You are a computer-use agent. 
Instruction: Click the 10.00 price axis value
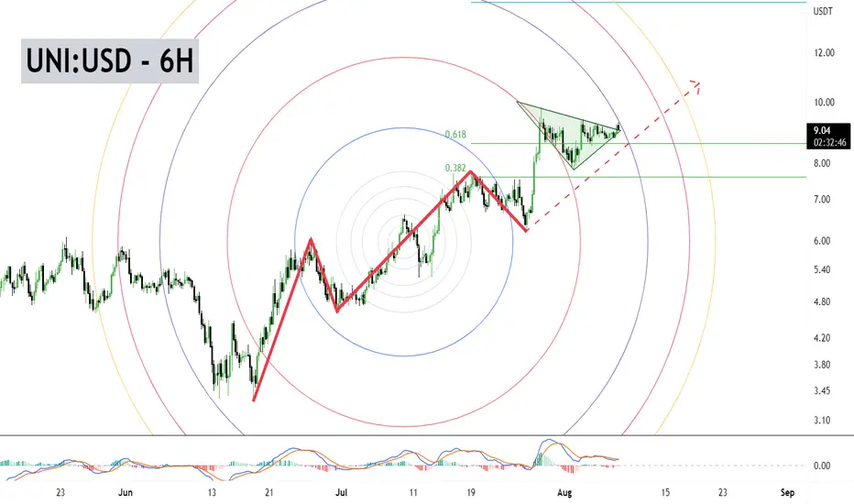[824, 103]
